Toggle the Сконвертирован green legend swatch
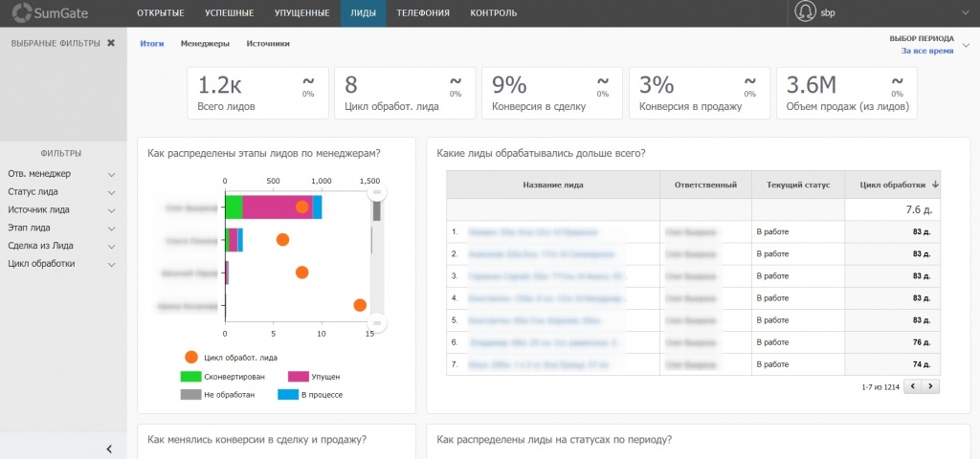The image size is (980, 459). (190, 377)
